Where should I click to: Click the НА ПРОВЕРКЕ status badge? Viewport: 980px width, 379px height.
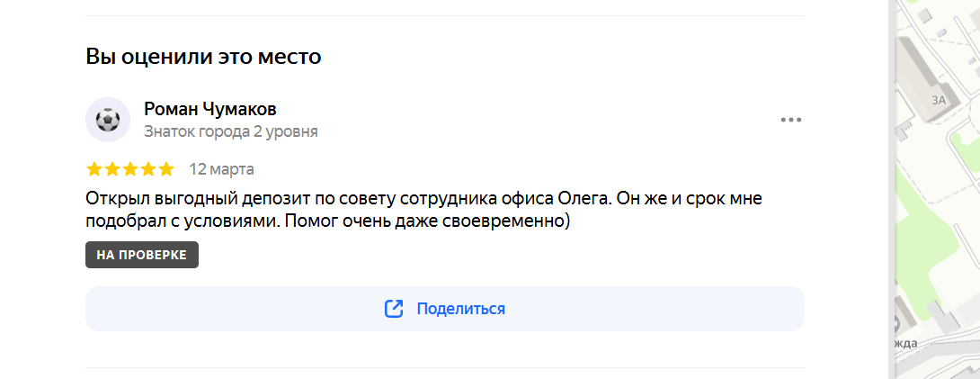[x=142, y=255]
